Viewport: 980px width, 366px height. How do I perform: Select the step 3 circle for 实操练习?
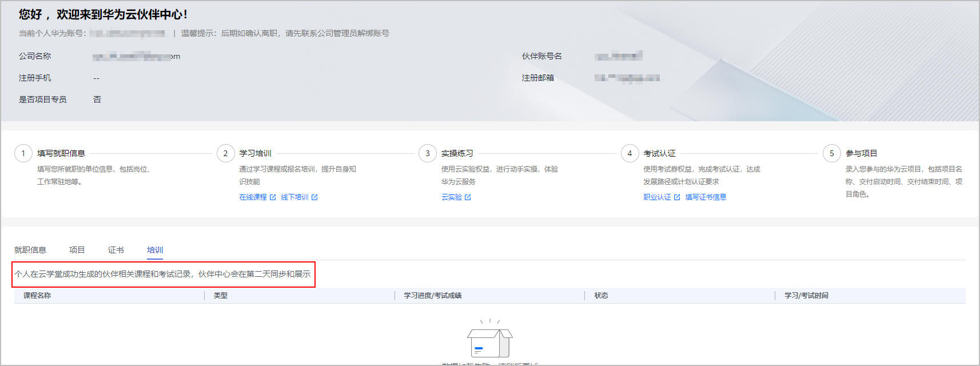428,153
